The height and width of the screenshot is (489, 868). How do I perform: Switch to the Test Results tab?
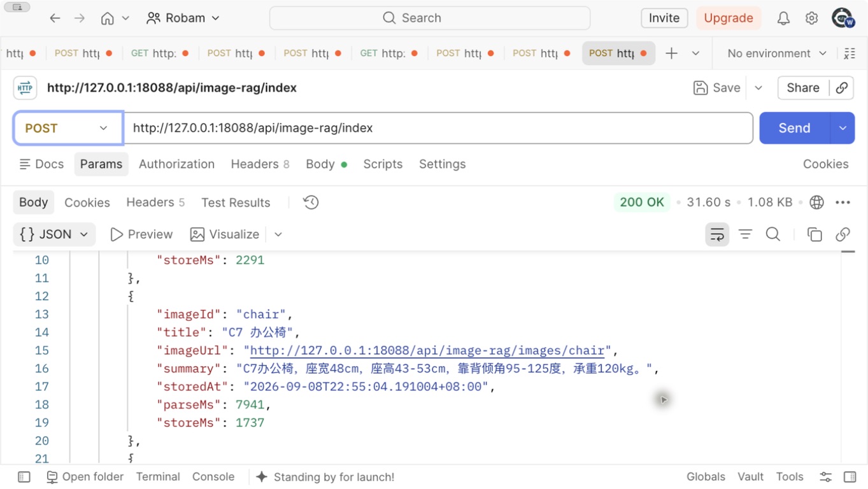coord(236,202)
